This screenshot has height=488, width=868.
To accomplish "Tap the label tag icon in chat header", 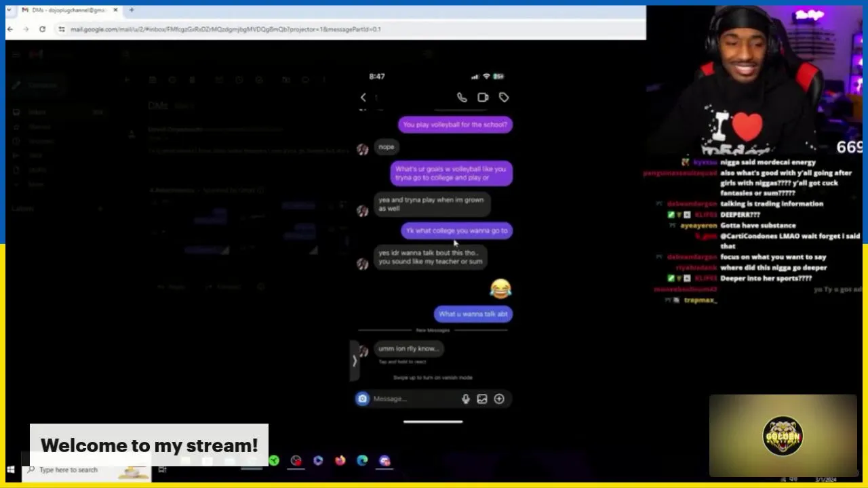I will (x=504, y=98).
